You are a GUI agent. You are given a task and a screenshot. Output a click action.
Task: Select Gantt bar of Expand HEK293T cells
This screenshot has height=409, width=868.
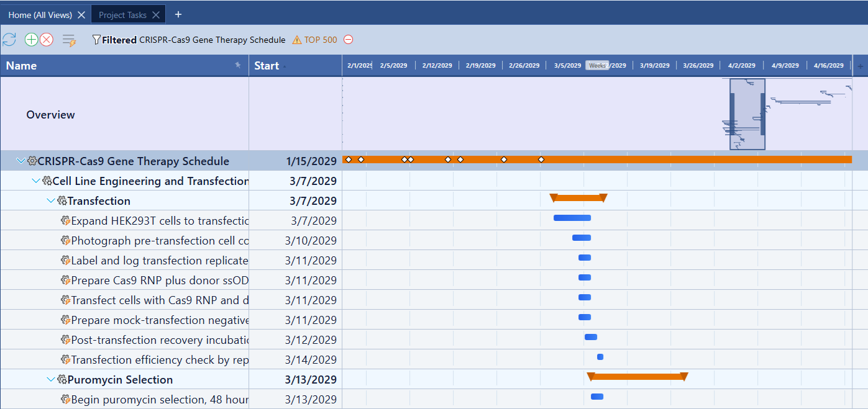572,218
